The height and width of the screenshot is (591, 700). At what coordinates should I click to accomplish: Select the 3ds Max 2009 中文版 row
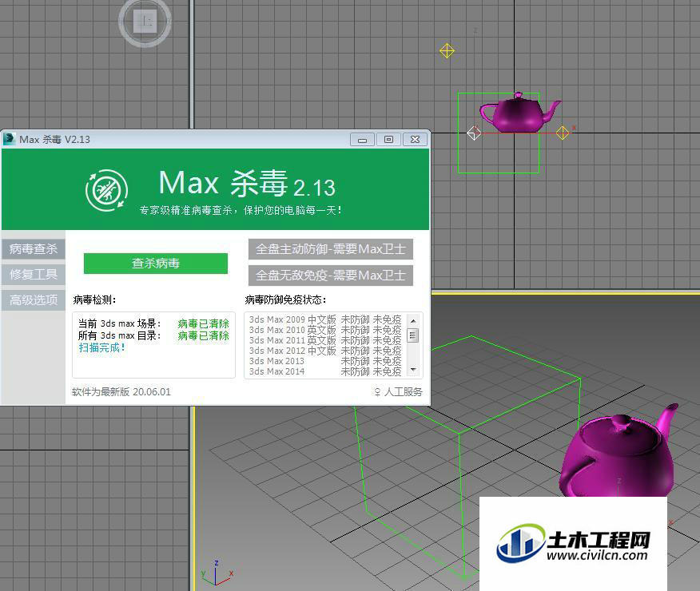pyautogui.click(x=325, y=319)
